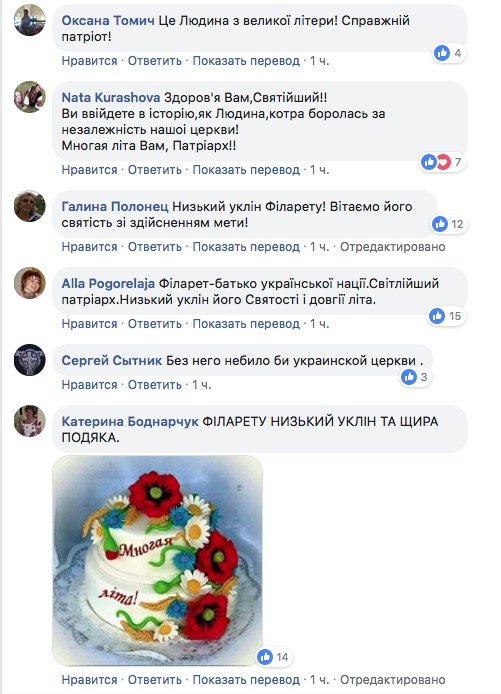Reply to Сергей Сытник's comment
501x694 pixels.
155,385
